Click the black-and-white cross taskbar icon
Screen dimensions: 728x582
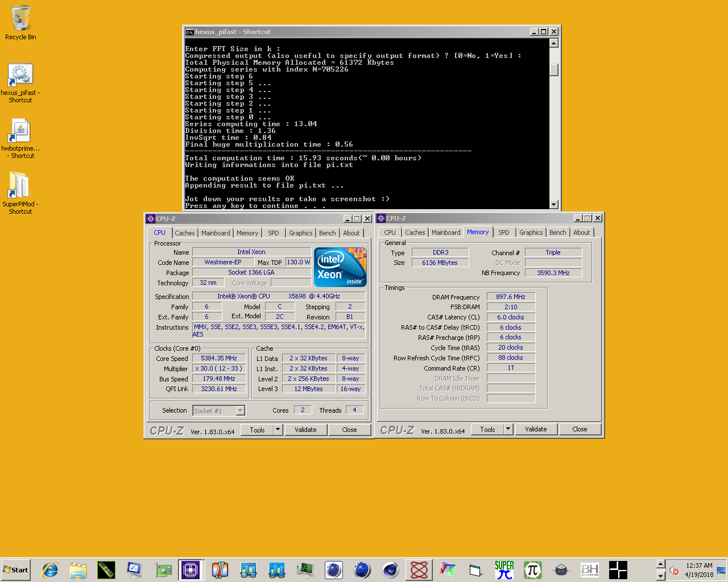pos(618,569)
